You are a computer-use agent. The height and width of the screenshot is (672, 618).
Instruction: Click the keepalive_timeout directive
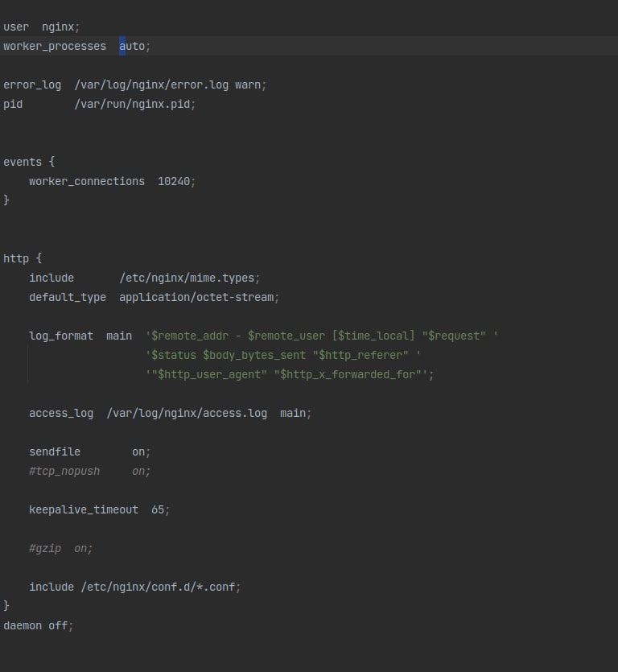tap(84, 510)
